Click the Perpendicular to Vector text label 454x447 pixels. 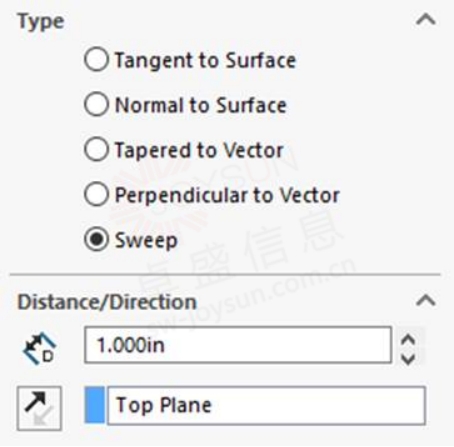227,195
